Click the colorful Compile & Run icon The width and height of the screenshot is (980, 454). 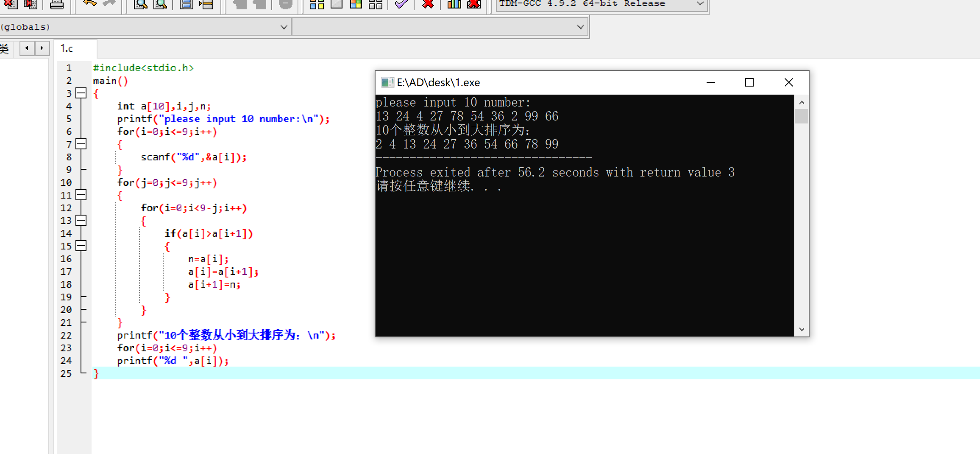(356, 4)
